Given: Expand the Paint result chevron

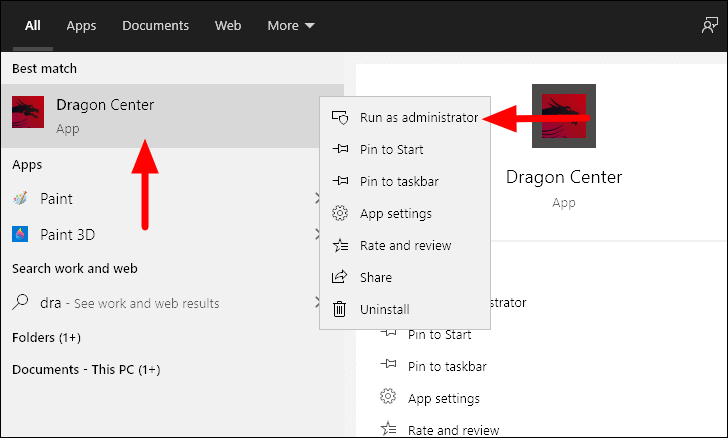Looking at the screenshot, I should (x=318, y=199).
